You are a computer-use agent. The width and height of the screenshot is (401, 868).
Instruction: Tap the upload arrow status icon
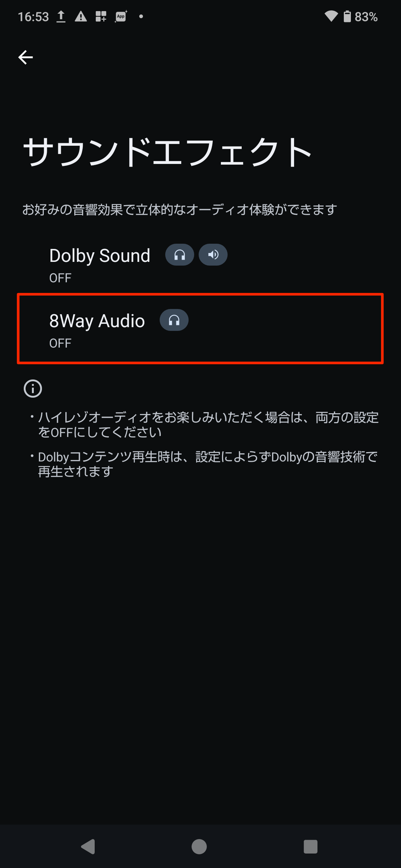point(61,16)
